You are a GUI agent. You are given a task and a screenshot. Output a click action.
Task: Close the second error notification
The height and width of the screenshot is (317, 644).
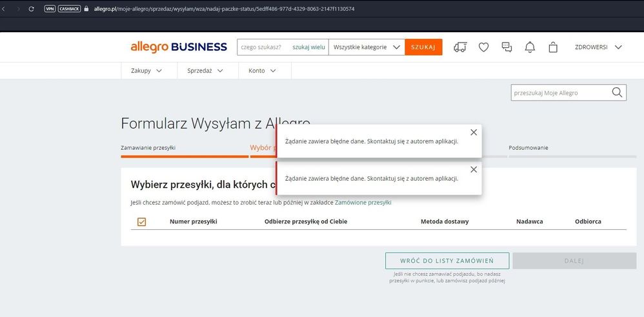(474, 169)
